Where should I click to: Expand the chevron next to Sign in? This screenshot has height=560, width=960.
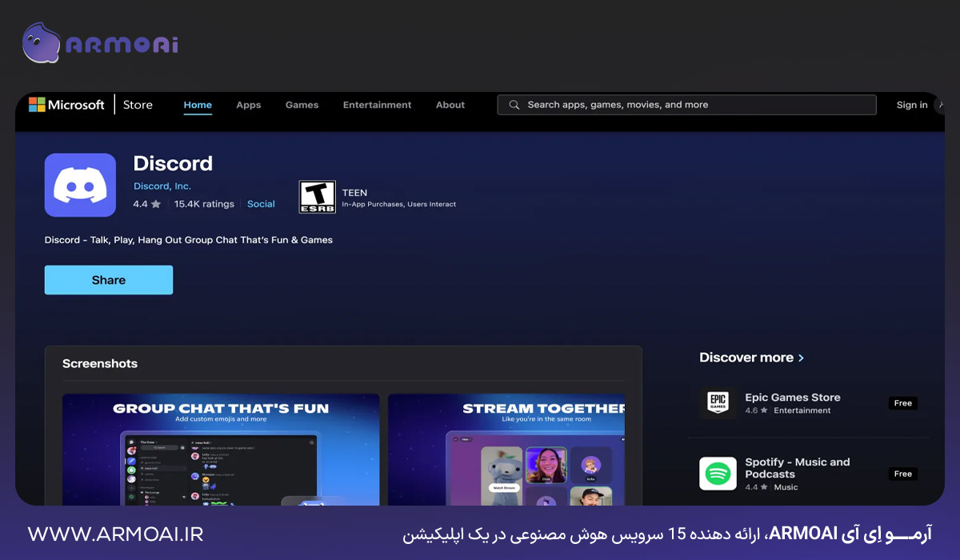click(941, 104)
